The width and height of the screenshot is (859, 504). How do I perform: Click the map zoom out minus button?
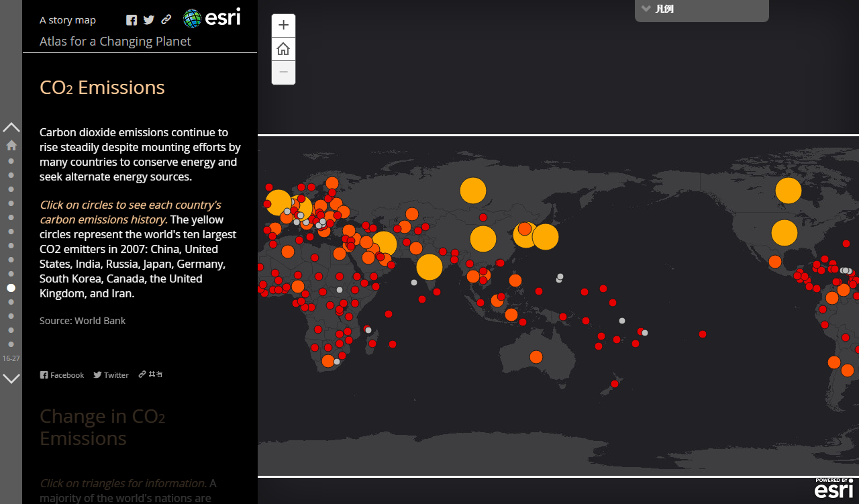click(x=283, y=72)
